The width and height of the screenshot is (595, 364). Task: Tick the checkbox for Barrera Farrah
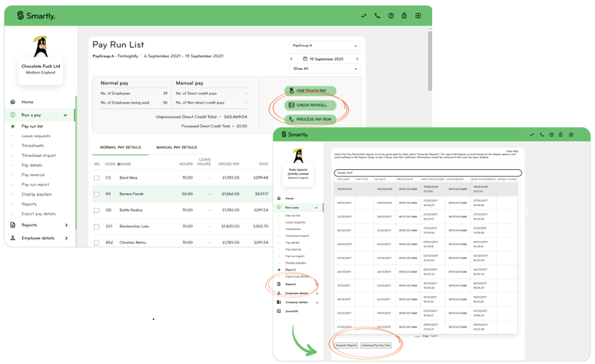[x=97, y=194]
